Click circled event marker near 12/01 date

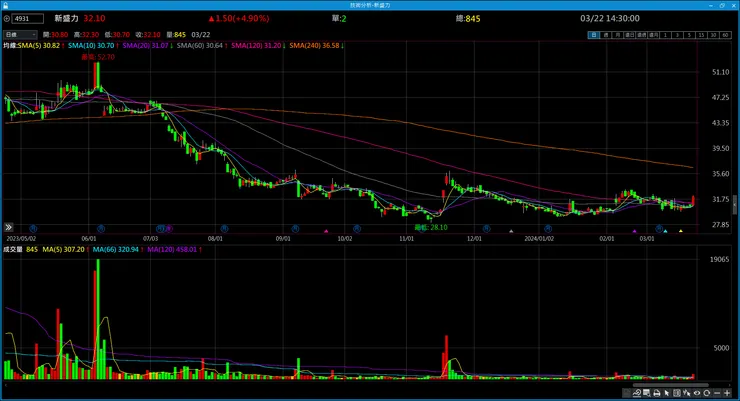click(x=486, y=228)
